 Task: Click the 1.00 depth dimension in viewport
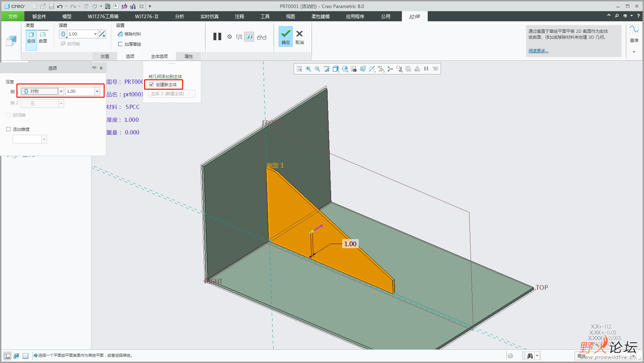tap(350, 244)
